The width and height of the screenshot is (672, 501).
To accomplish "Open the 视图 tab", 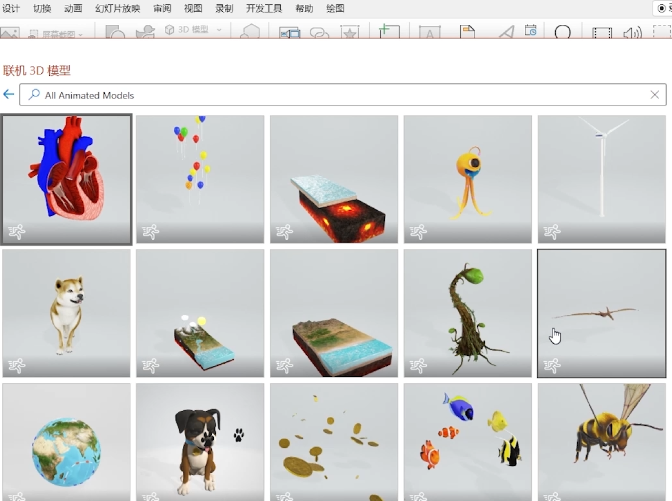I will coord(193,8).
